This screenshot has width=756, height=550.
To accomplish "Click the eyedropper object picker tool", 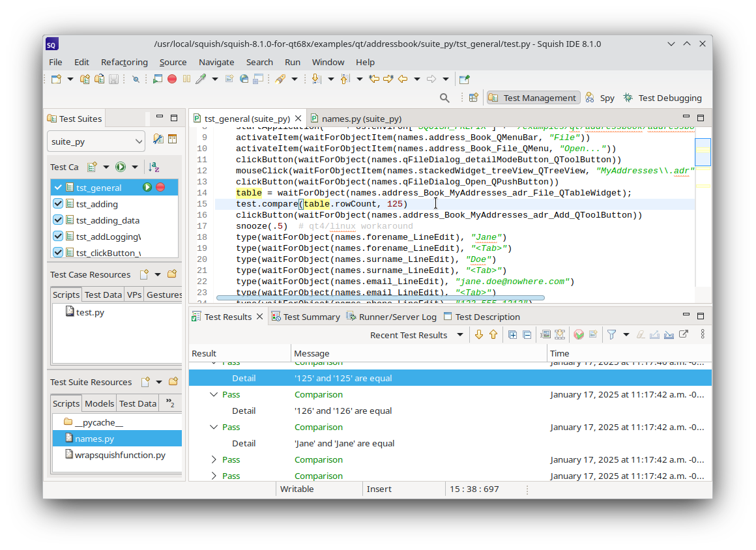I will [x=201, y=79].
